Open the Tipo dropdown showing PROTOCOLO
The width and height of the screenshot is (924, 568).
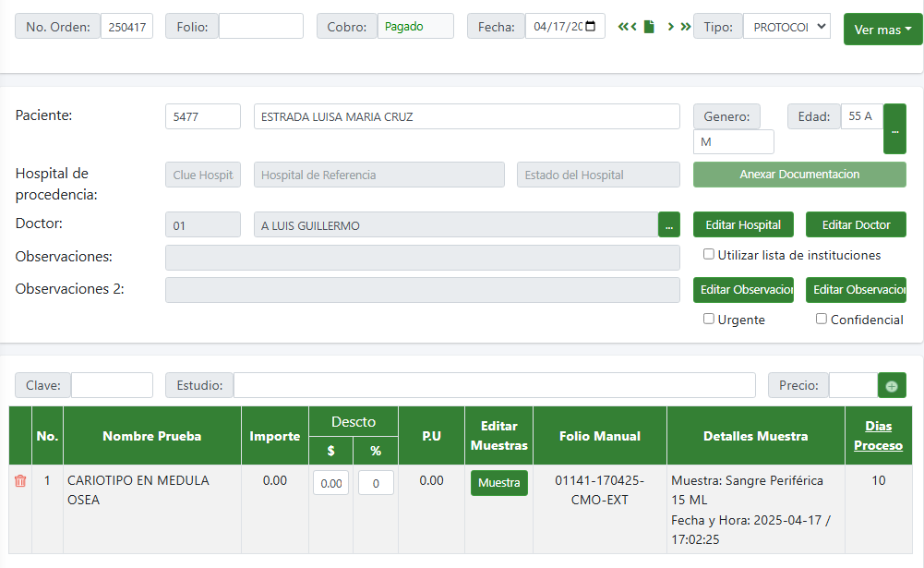pyautogui.click(x=786, y=27)
